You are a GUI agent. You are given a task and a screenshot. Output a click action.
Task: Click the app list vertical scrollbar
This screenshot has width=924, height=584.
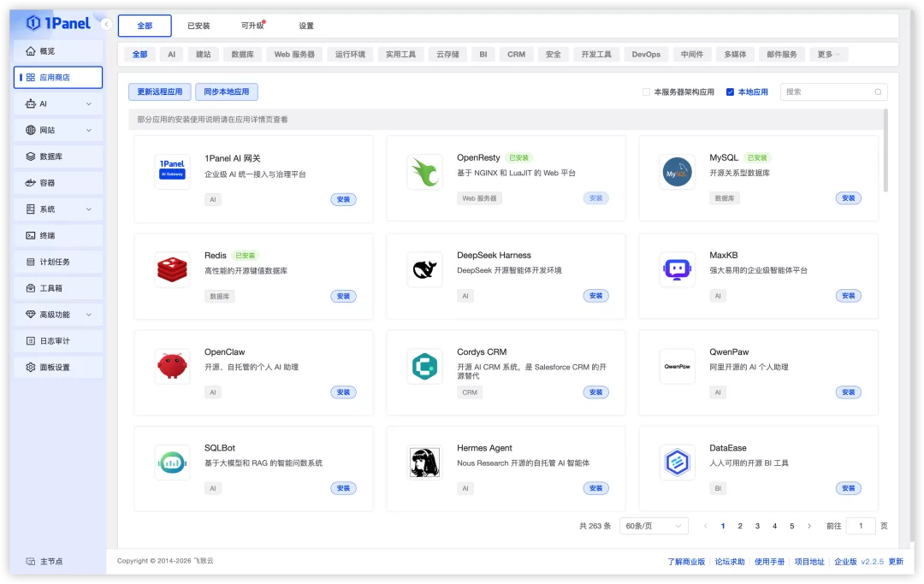885,150
